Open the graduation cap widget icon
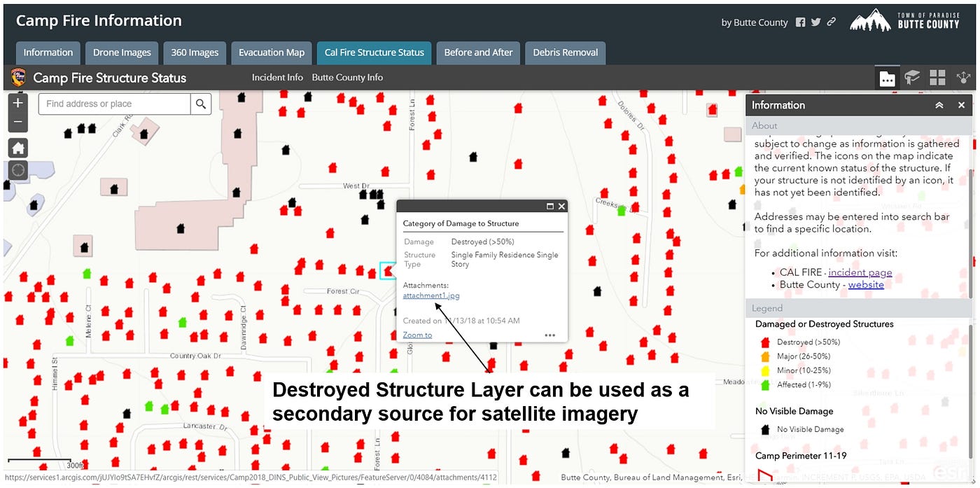The width and height of the screenshot is (980, 488). coord(912,78)
